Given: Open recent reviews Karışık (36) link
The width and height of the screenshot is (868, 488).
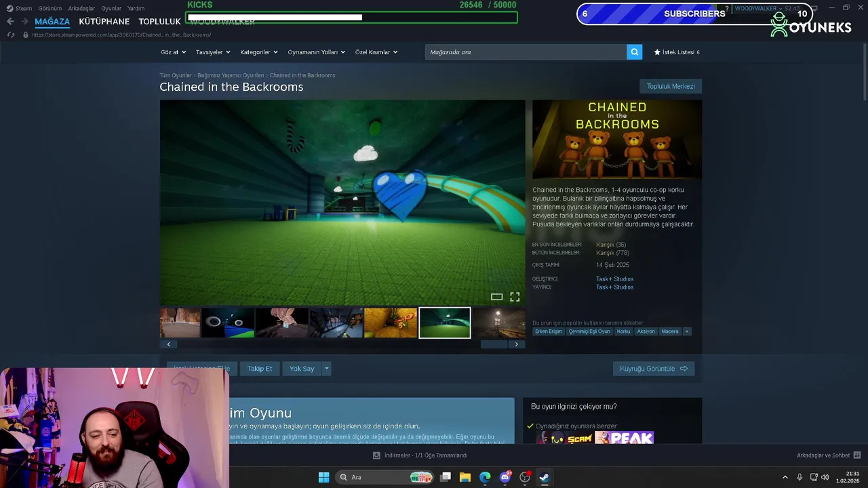Looking at the screenshot, I should coord(611,245).
